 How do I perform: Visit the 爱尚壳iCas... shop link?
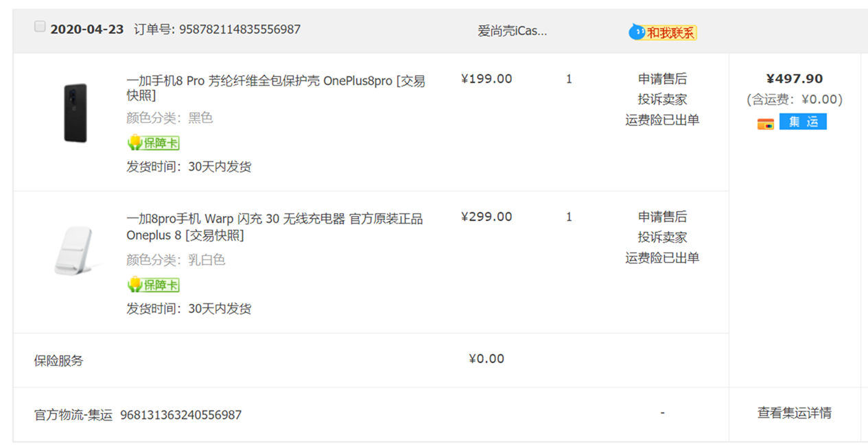coord(513,31)
